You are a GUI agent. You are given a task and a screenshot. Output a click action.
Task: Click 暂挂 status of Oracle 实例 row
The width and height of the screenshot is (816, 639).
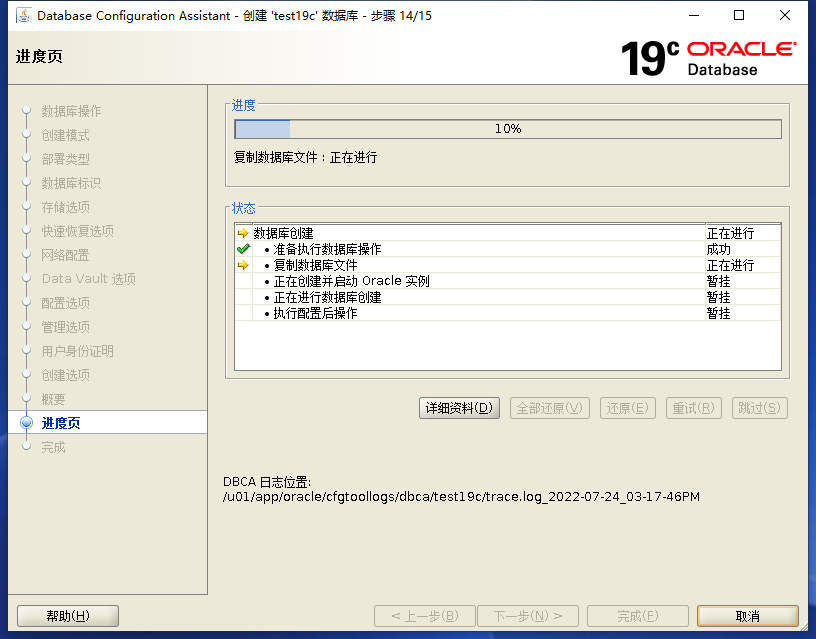[x=719, y=281]
